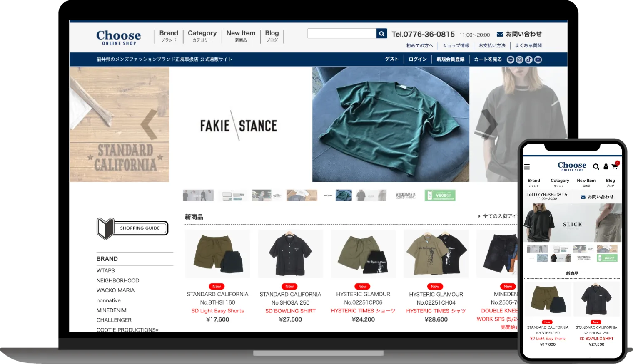Select WACKO MARIA in the brand list
633x364 pixels.
tap(115, 290)
